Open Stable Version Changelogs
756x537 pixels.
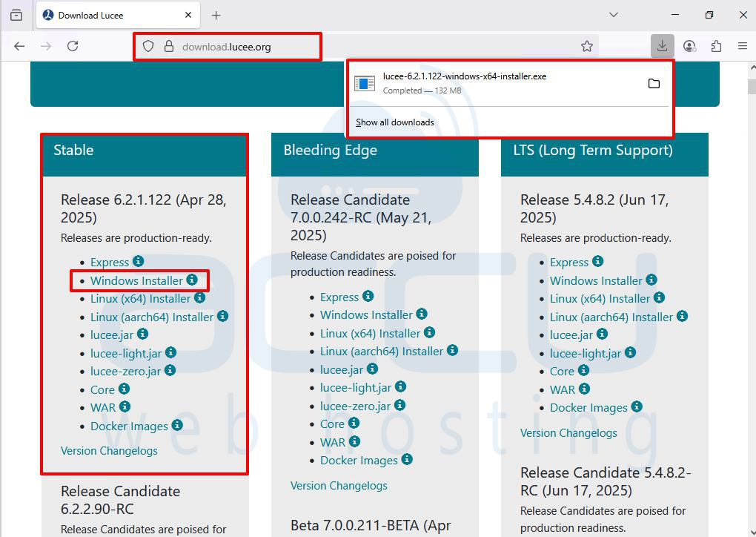[x=109, y=451]
